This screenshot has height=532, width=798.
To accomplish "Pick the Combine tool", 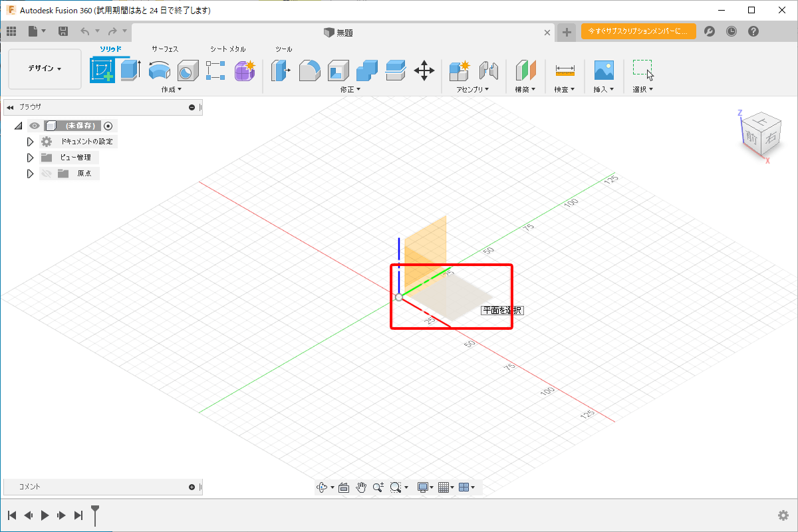I will (366, 70).
